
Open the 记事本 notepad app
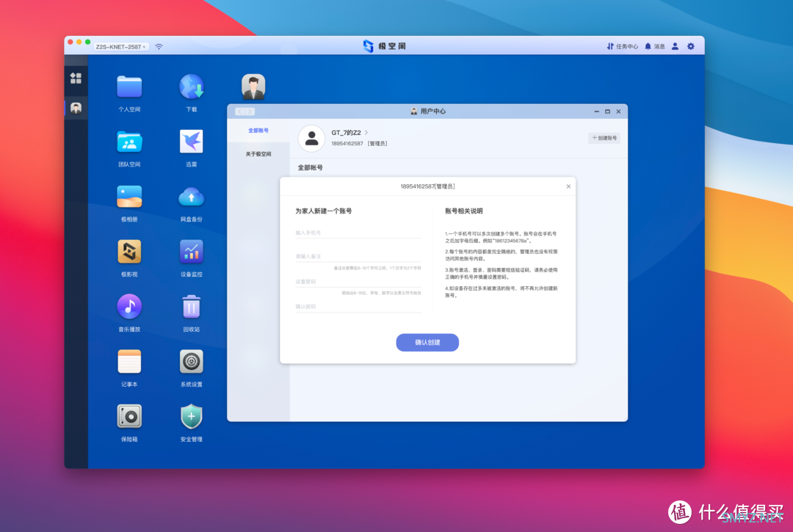tap(129, 361)
